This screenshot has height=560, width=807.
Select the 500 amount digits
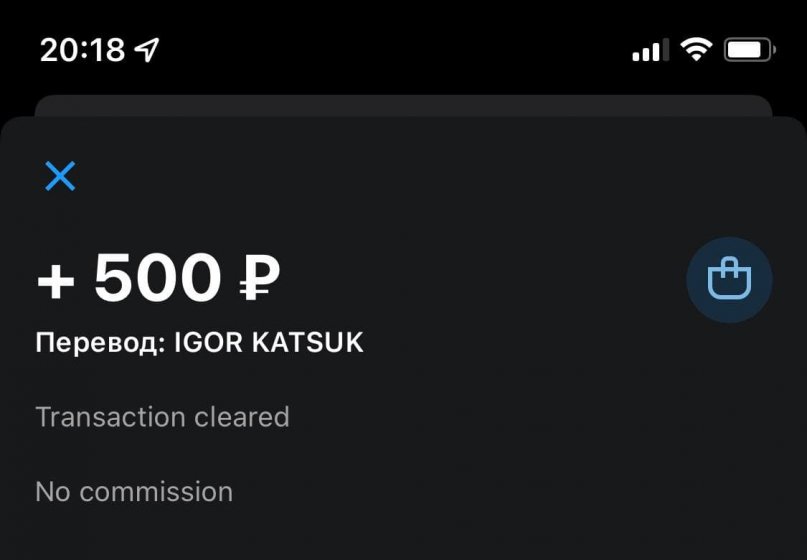tap(157, 278)
